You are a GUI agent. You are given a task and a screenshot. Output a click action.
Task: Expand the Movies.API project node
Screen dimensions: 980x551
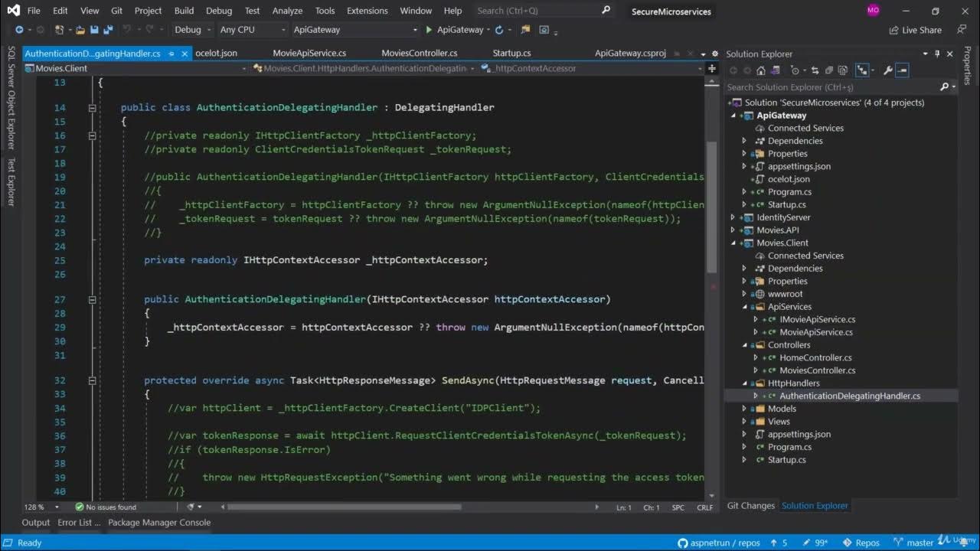tap(733, 230)
